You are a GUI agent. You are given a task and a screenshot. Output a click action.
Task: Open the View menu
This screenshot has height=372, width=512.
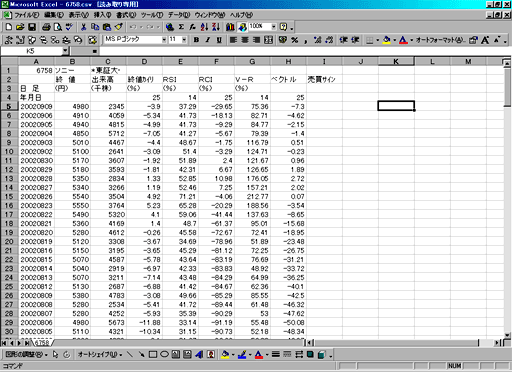pyautogui.click(x=79, y=15)
